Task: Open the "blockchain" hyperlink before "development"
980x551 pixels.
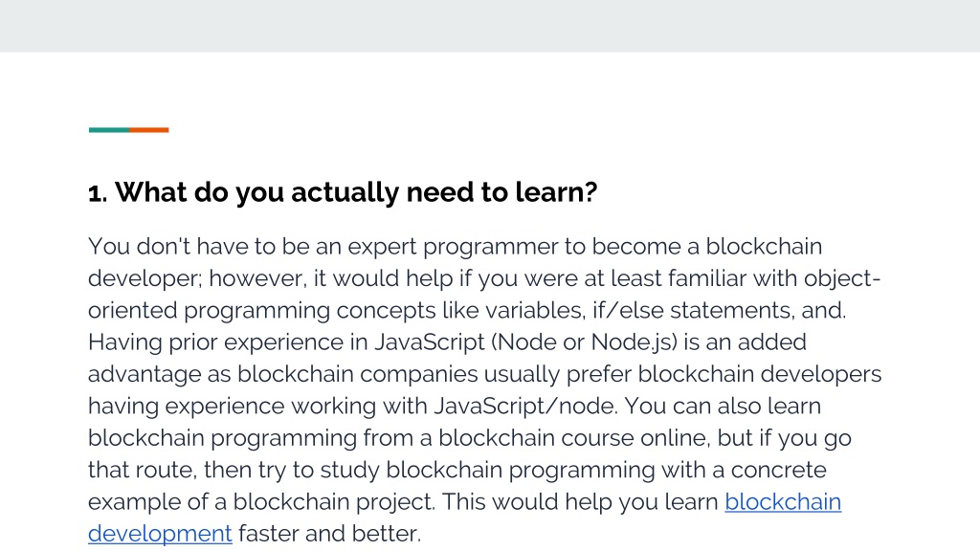Action: tap(783, 501)
